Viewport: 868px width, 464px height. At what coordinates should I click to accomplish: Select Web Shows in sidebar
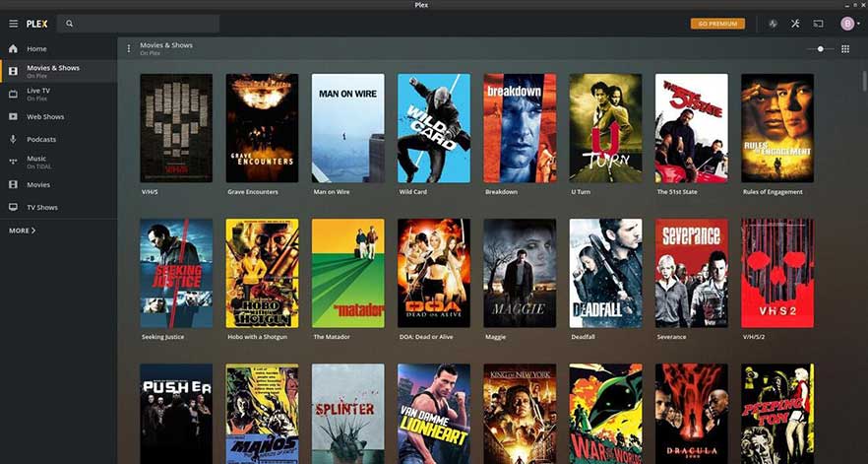tap(59, 116)
